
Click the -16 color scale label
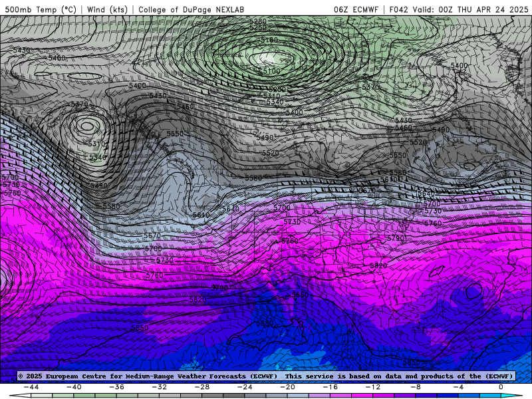point(331,387)
